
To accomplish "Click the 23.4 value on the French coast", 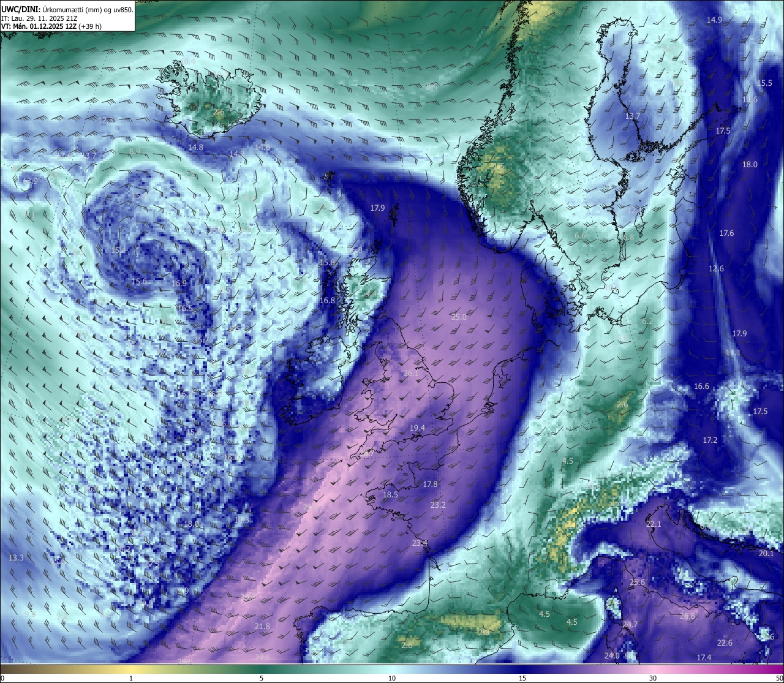I will (x=420, y=543).
